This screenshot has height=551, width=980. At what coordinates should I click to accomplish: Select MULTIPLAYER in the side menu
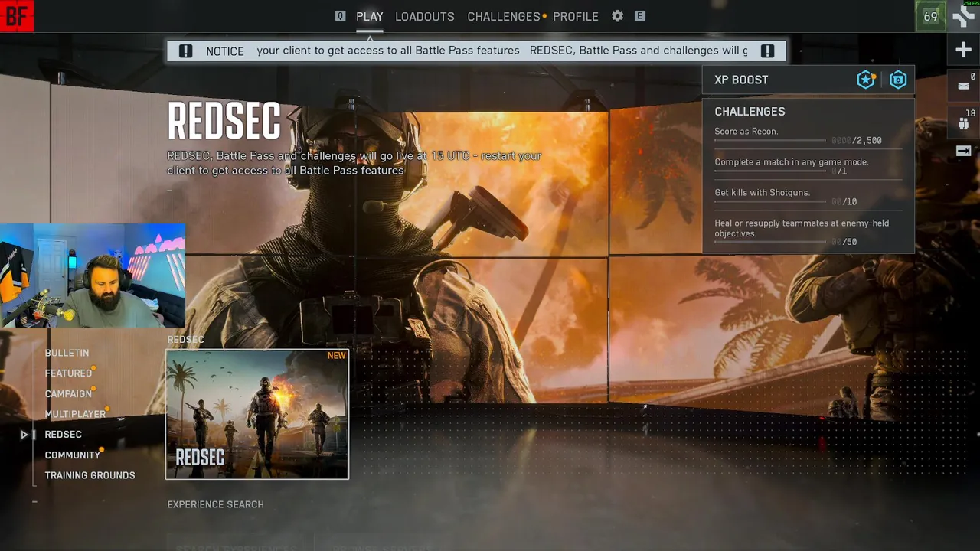click(75, 414)
